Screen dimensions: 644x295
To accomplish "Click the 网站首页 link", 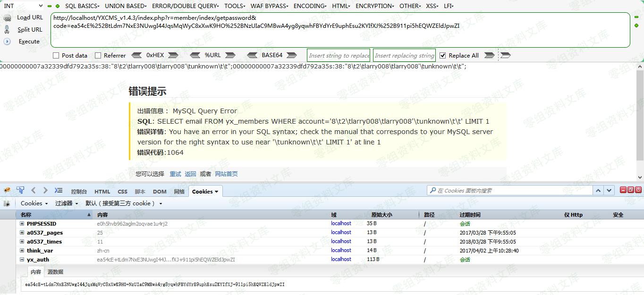I will tap(226, 174).
